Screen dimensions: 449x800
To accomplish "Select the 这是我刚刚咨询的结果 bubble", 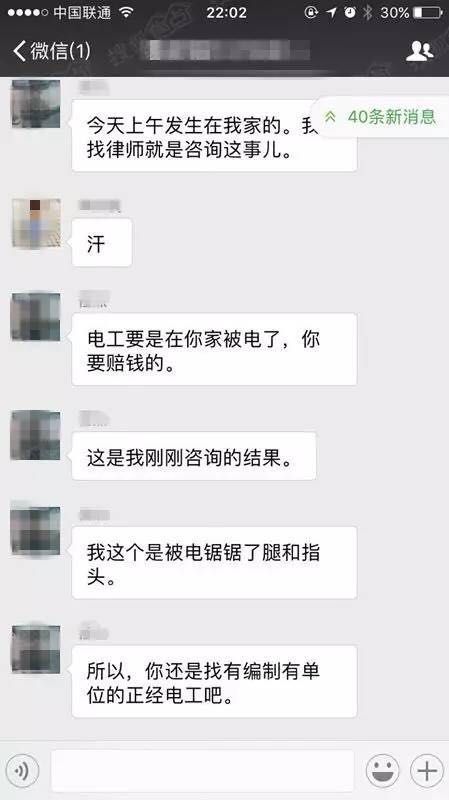I will 194,456.
